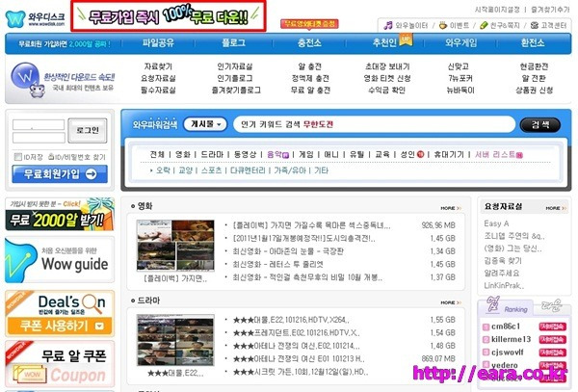Click the UP badge on 추천인
The height and width of the screenshot is (392, 578).
pyautogui.click(x=406, y=39)
